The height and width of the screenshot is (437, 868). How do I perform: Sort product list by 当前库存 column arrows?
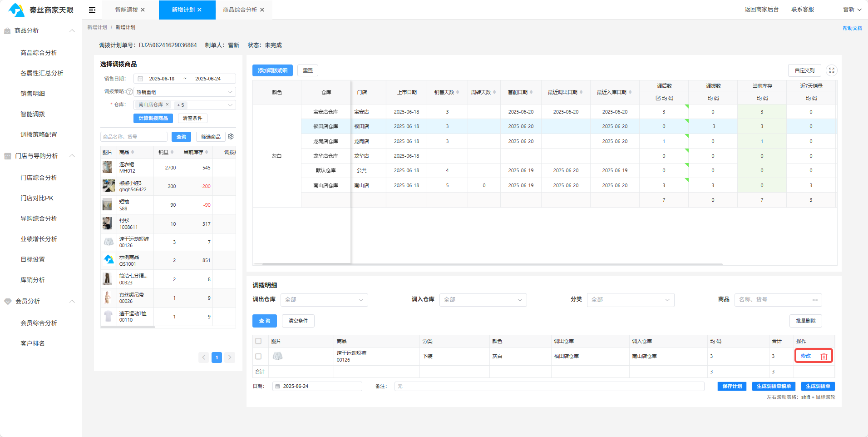click(x=207, y=152)
